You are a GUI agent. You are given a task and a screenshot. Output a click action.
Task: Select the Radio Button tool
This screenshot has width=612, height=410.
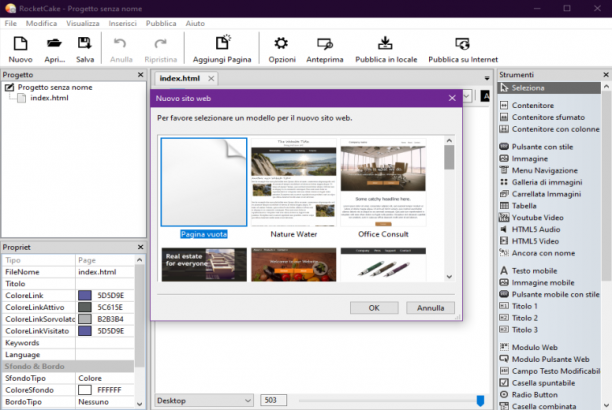click(529, 395)
